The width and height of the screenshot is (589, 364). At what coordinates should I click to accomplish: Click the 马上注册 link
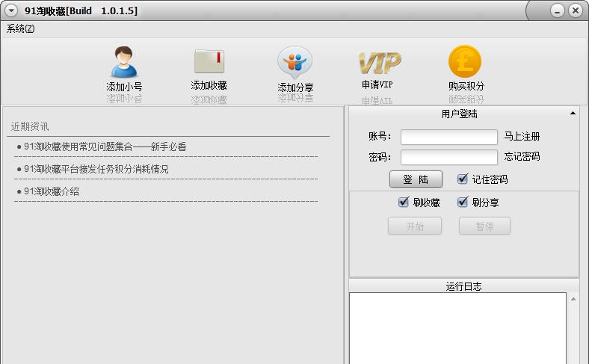pyautogui.click(x=522, y=136)
